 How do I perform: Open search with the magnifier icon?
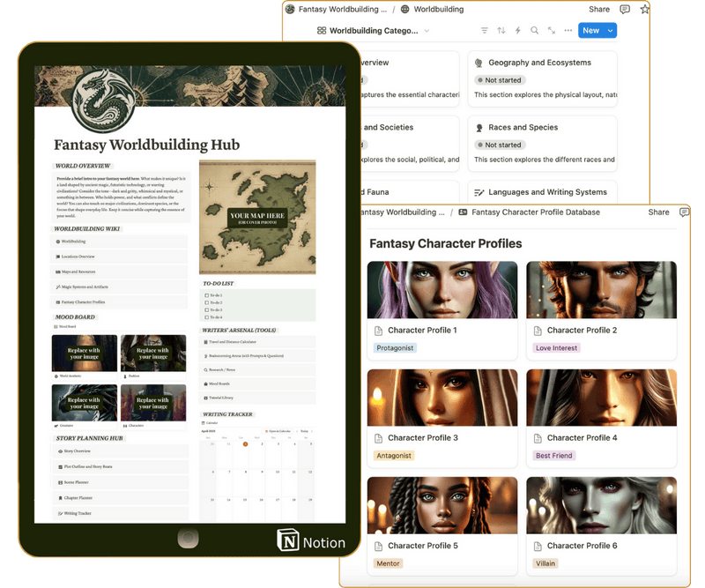535,30
